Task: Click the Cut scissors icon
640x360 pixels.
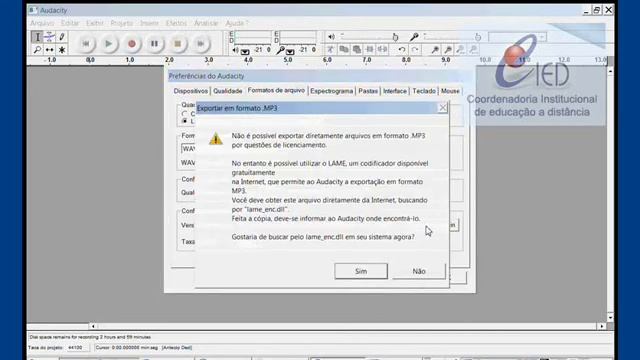Action: pos(330,49)
